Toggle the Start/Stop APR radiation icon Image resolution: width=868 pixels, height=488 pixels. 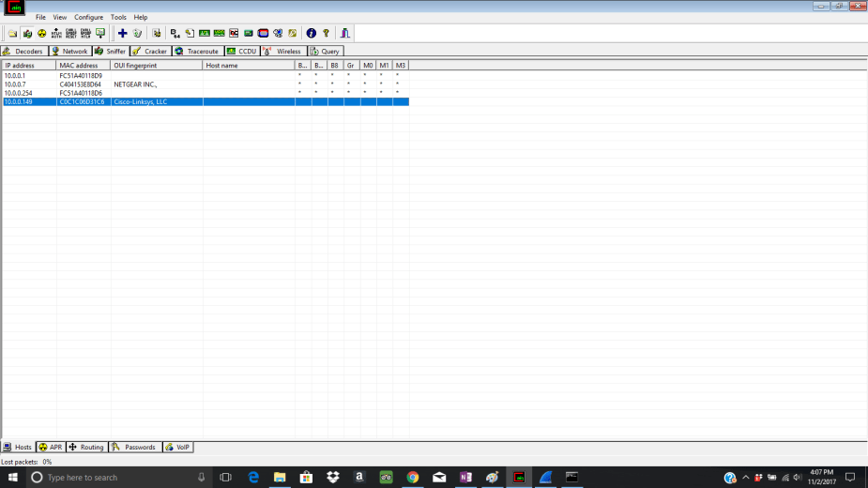click(42, 33)
